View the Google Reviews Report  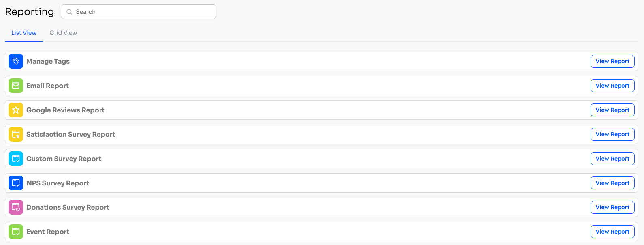point(612,110)
